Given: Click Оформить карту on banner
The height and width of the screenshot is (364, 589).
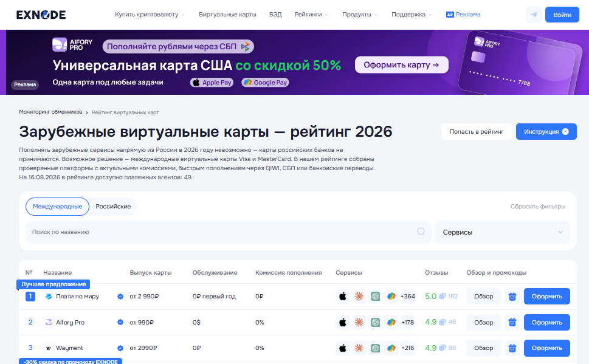Looking at the screenshot, I should pos(402,64).
